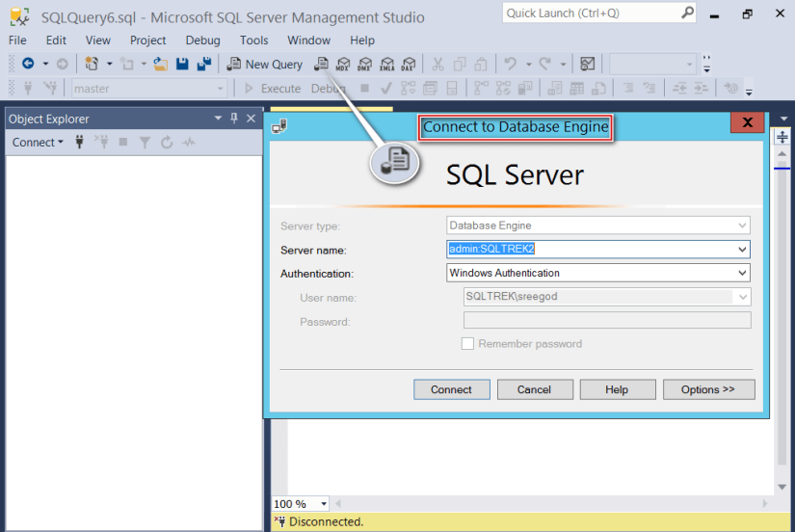
Task: Click the XMLA Query toolbar icon
Action: 386,65
